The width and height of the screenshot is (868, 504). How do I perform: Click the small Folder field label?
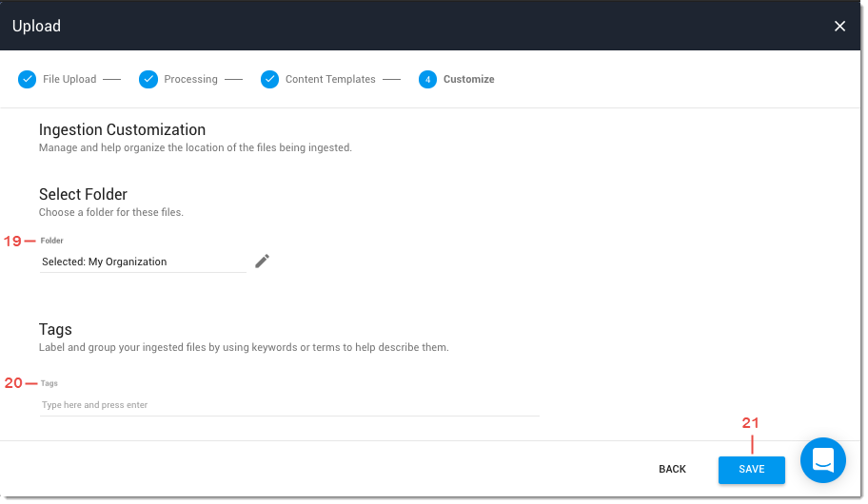click(51, 242)
